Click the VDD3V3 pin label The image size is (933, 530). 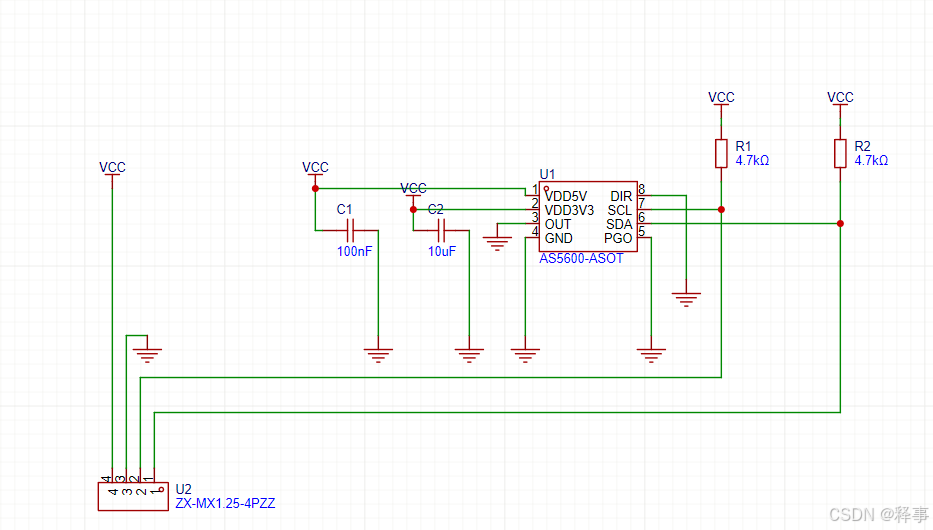click(x=569, y=211)
